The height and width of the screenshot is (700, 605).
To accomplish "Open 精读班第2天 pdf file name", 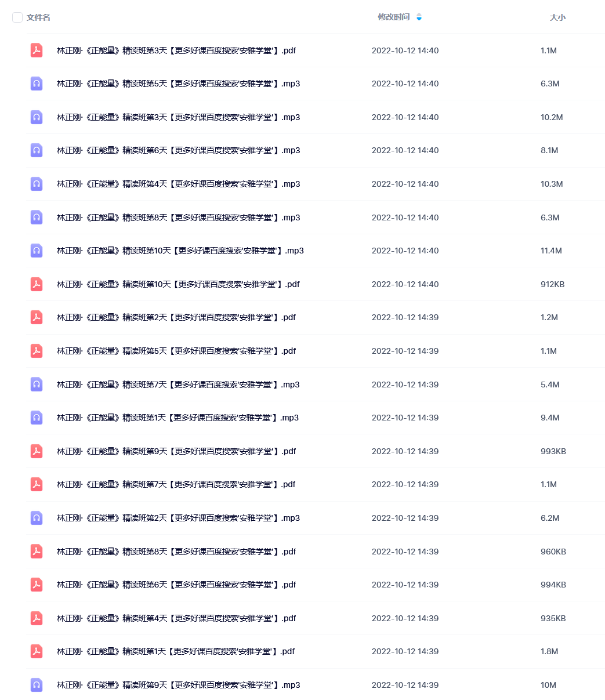I will pyautogui.click(x=176, y=317).
